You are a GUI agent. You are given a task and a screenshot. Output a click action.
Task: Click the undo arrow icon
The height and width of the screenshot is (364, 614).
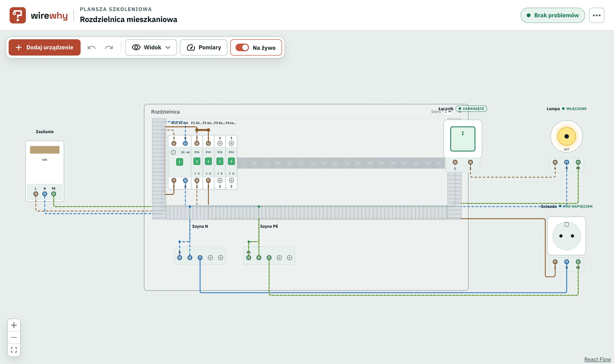tap(91, 47)
